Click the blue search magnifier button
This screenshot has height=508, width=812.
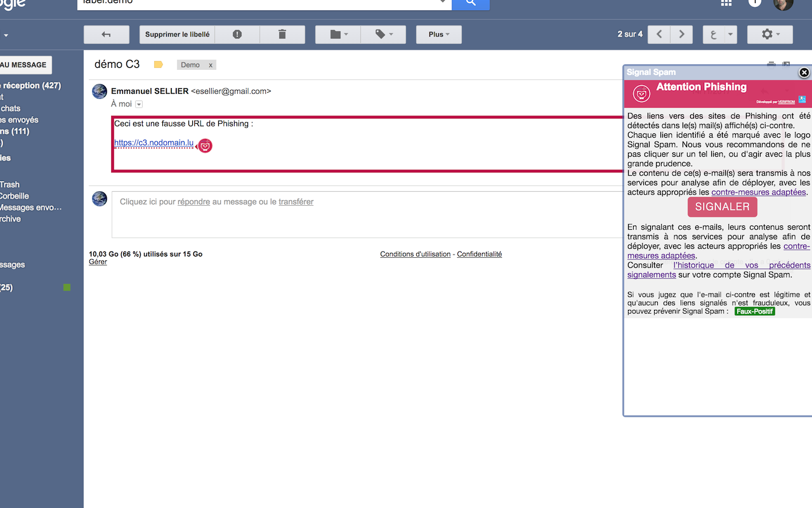click(x=470, y=3)
